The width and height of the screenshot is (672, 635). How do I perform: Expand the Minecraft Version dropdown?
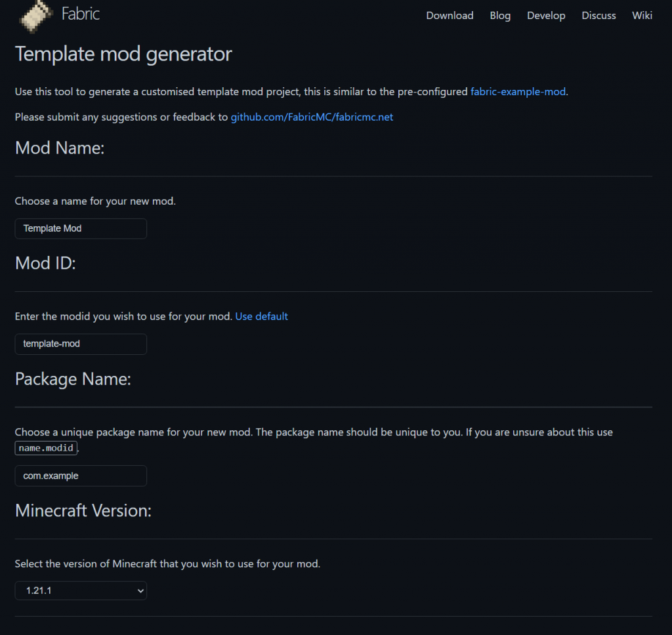[81, 591]
